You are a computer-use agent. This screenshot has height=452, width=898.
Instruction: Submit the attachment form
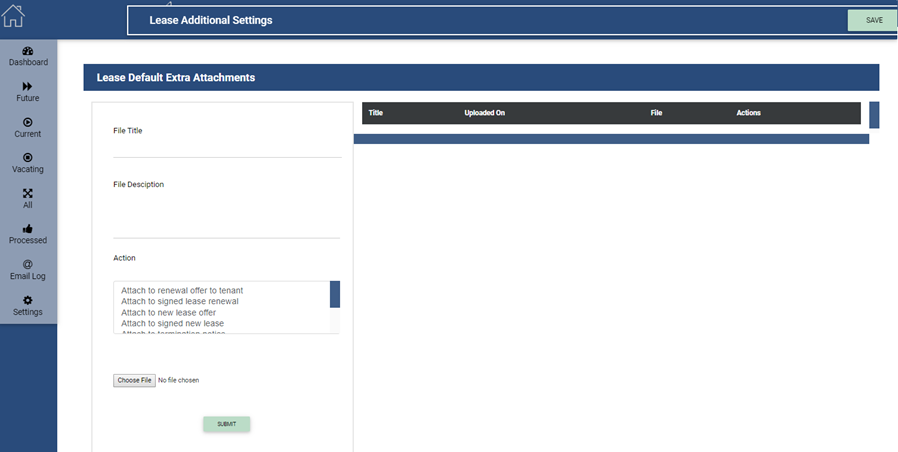tap(226, 424)
